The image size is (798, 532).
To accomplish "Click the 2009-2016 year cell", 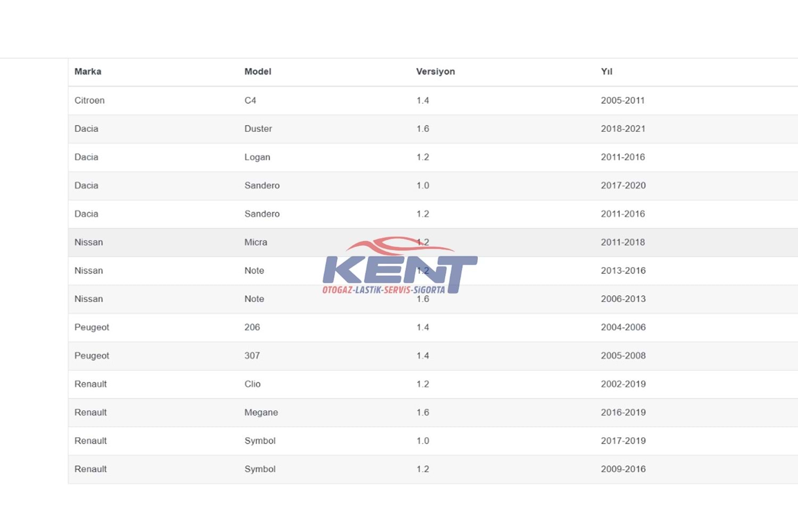I will tap(623, 469).
